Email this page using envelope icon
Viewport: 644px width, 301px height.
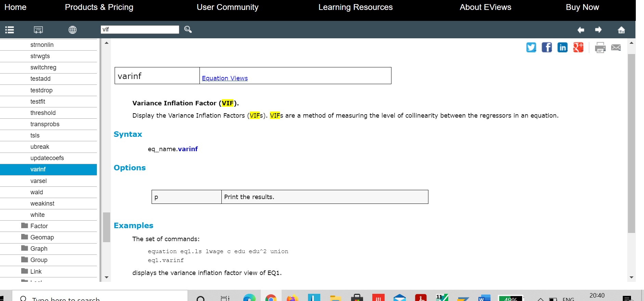pyautogui.click(x=616, y=47)
